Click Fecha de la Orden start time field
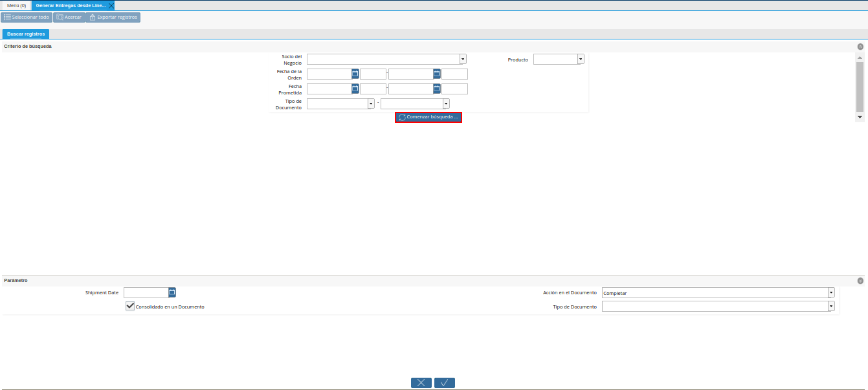The height and width of the screenshot is (390, 868). point(373,74)
